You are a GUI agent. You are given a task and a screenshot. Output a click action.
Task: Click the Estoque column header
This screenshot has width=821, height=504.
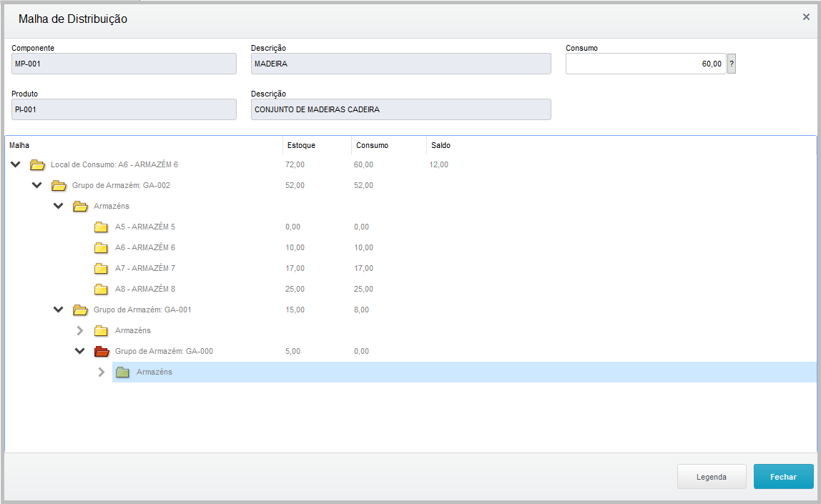(x=301, y=146)
